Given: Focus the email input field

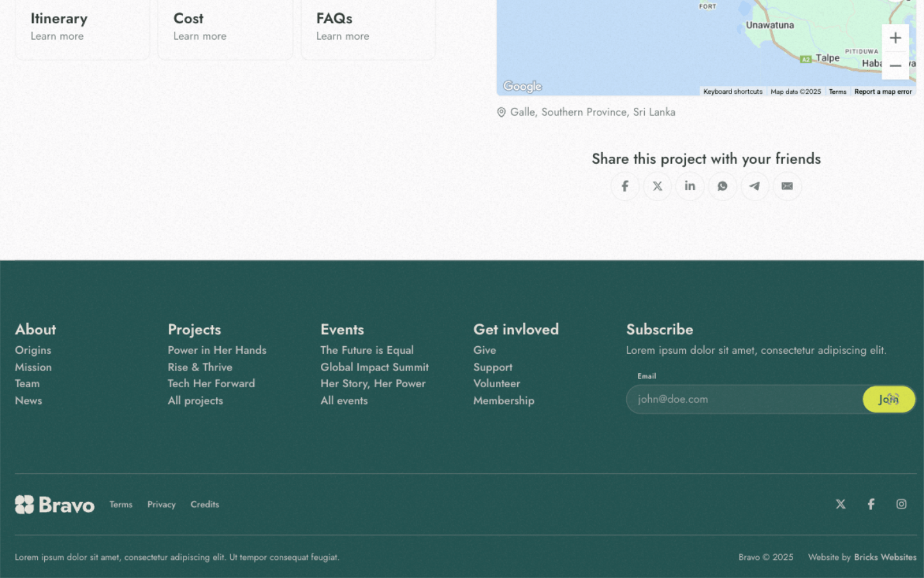Looking at the screenshot, I should (x=744, y=399).
